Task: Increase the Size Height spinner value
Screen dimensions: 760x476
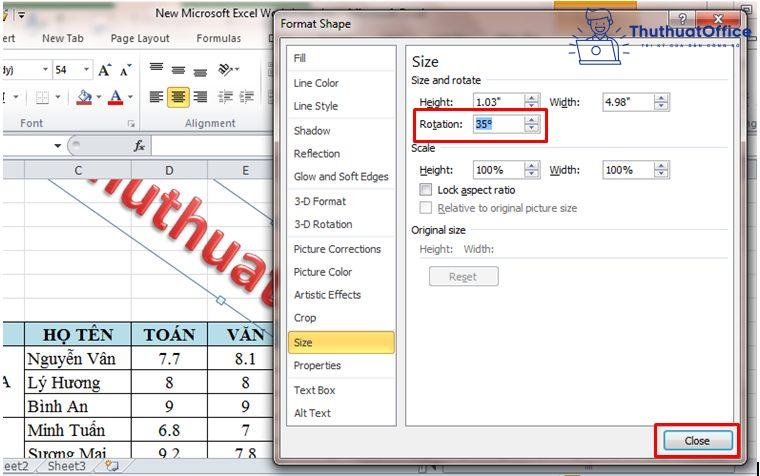Action: pyautogui.click(x=532, y=98)
